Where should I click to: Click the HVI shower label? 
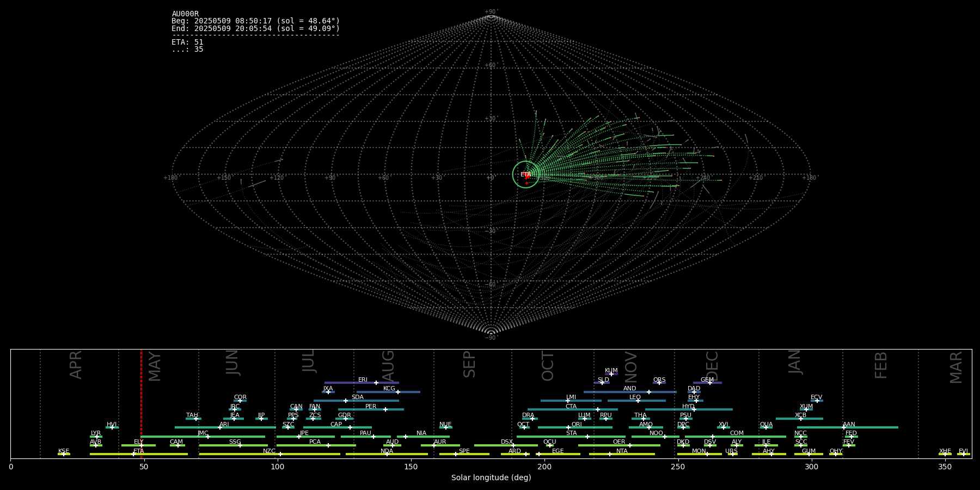pos(112,424)
